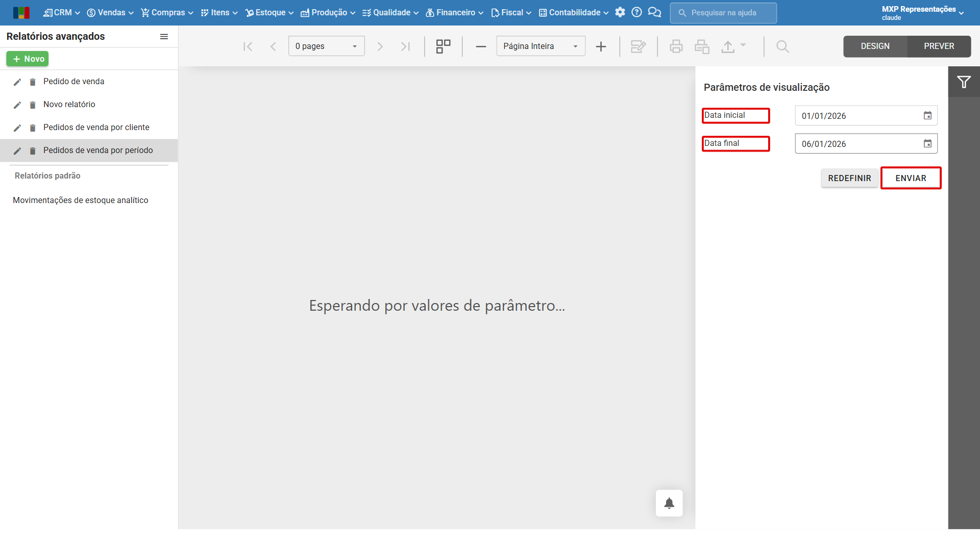Screen dimensions: 980x551
Task: Click the ENVIAR button
Action: [x=911, y=178]
